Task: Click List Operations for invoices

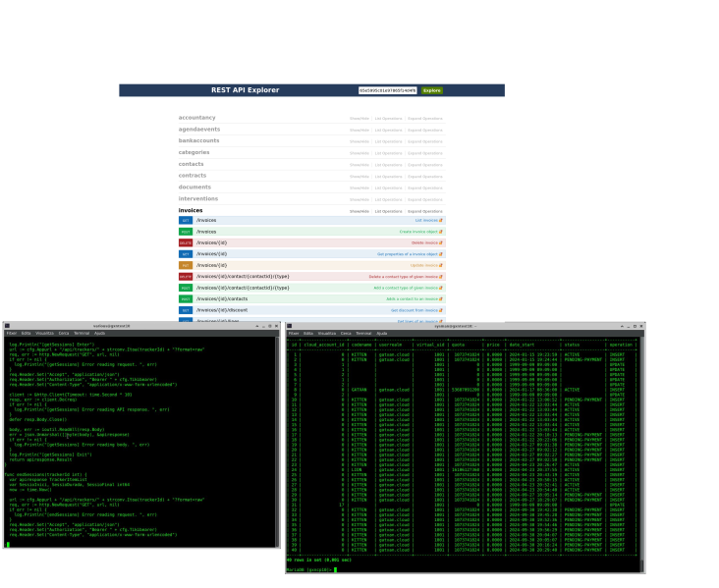Action: (x=388, y=211)
